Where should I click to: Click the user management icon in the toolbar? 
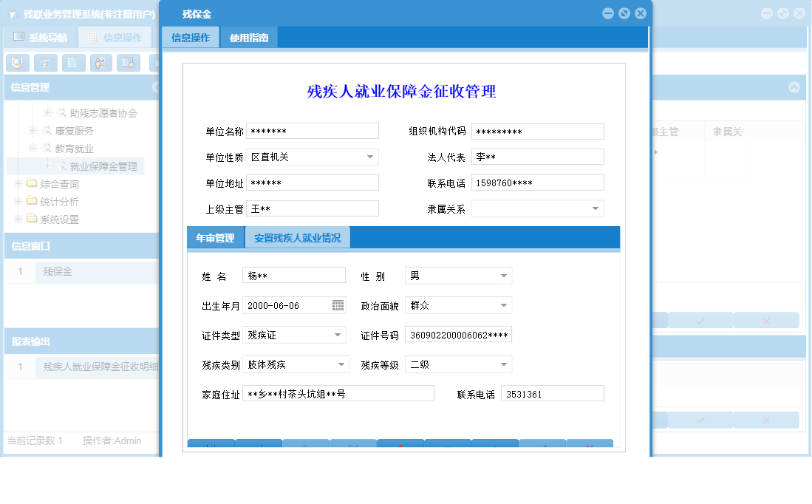101,63
